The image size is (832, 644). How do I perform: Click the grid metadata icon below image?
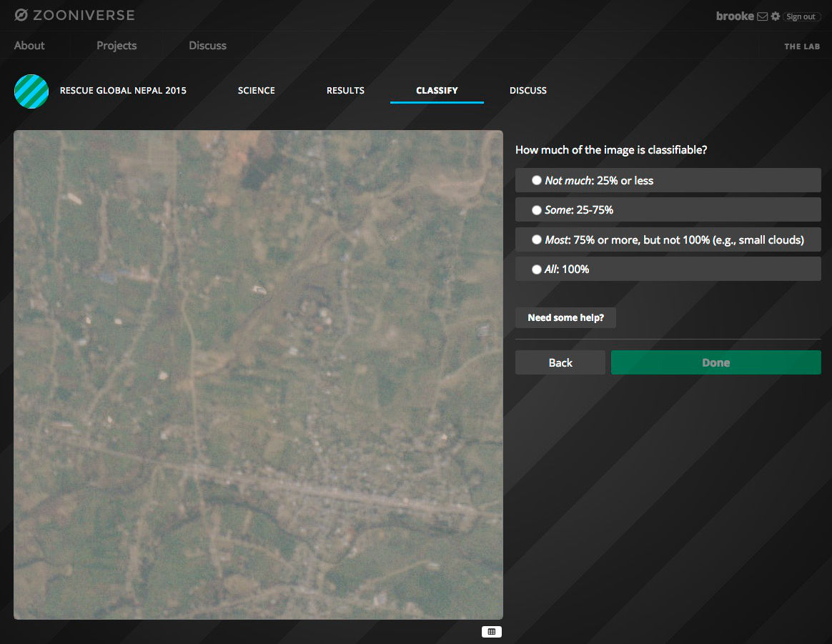click(x=491, y=632)
